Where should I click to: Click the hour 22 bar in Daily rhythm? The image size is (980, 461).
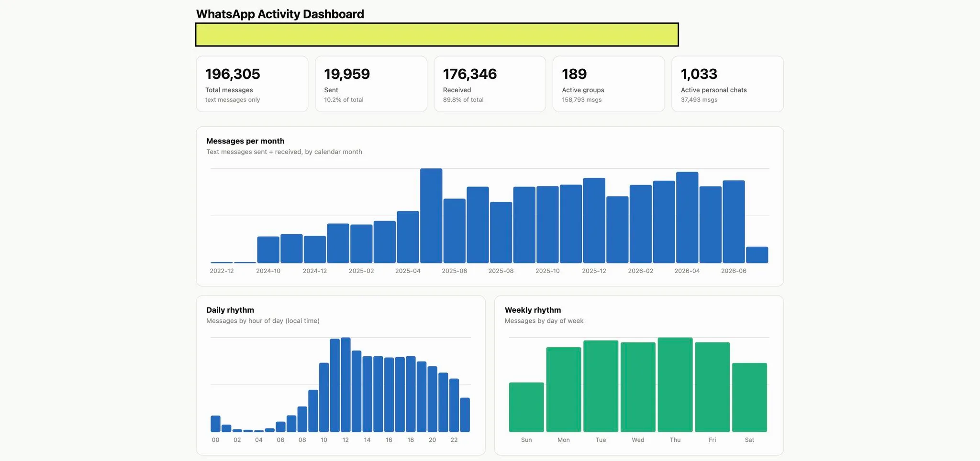[454, 406]
